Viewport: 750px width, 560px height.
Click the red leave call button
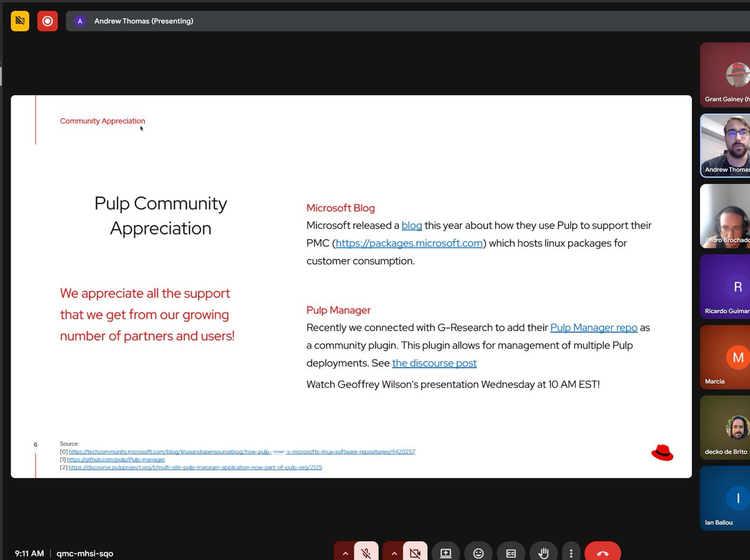tap(602, 552)
